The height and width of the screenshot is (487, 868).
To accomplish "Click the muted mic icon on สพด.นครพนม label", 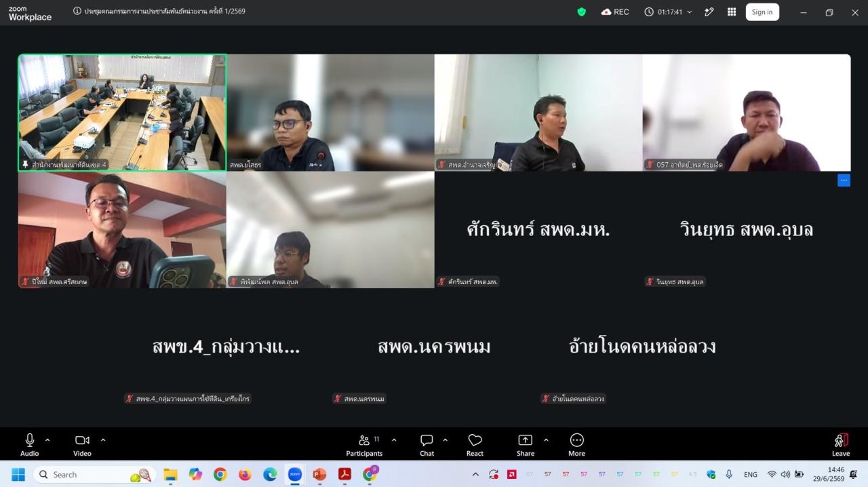I will pyautogui.click(x=337, y=399).
